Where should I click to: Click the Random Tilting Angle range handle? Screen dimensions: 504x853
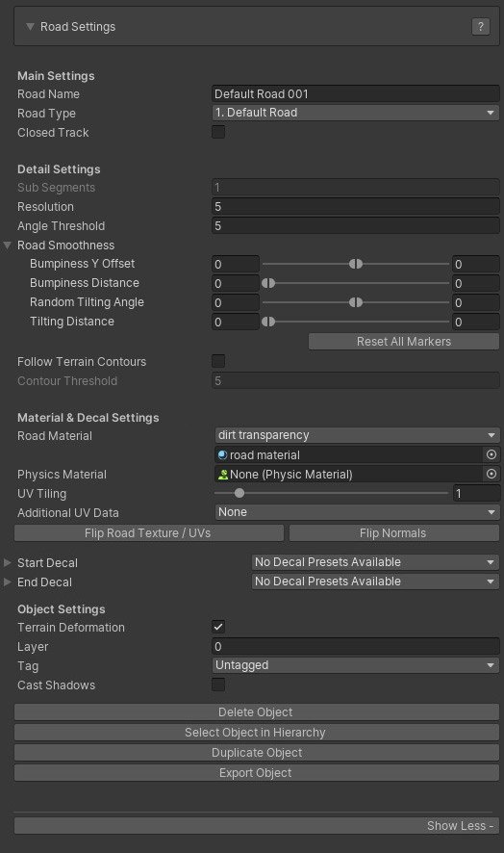click(356, 302)
